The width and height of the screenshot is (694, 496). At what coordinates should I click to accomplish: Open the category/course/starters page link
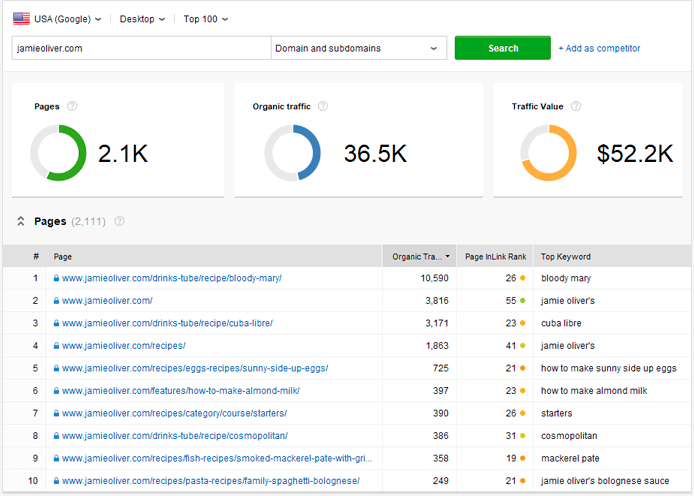coord(174,413)
